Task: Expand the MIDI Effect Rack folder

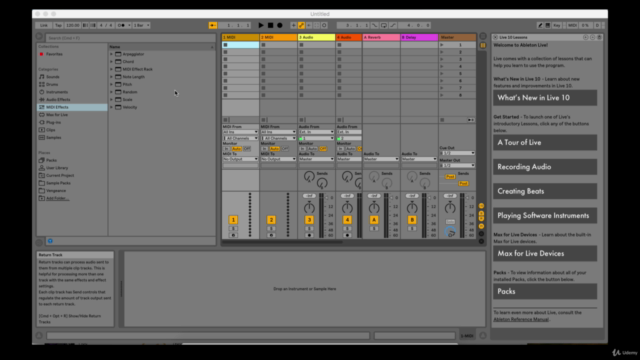Action: 111,69
